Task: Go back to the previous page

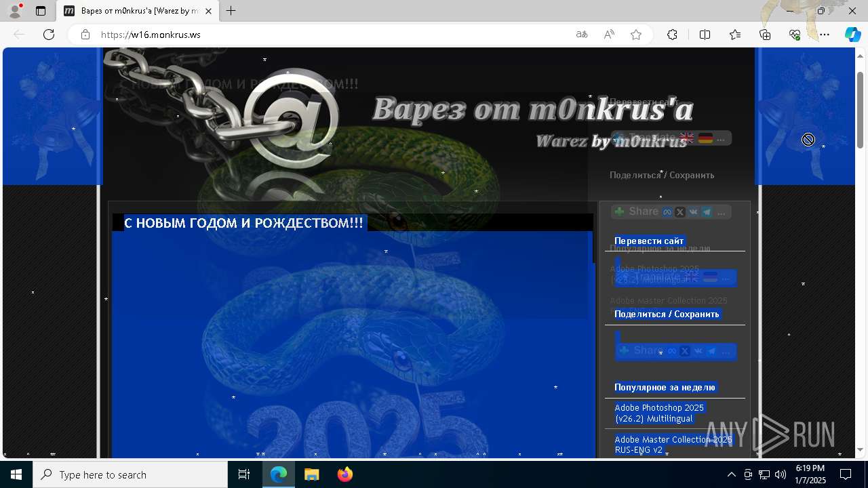Action: (x=19, y=35)
